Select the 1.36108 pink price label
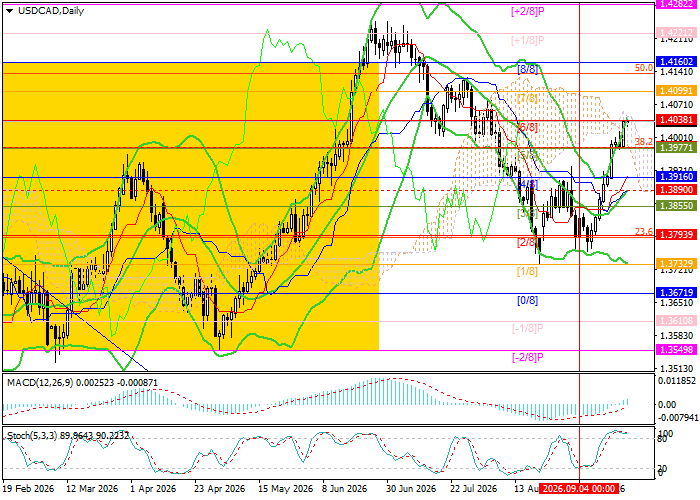Viewport: 700px width, 500px height. coord(676,321)
